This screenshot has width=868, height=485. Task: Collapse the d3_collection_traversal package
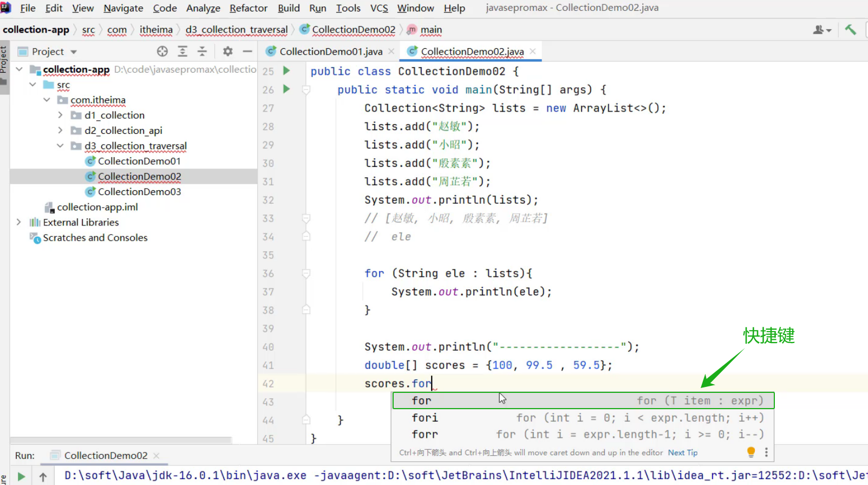tap(60, 146)
